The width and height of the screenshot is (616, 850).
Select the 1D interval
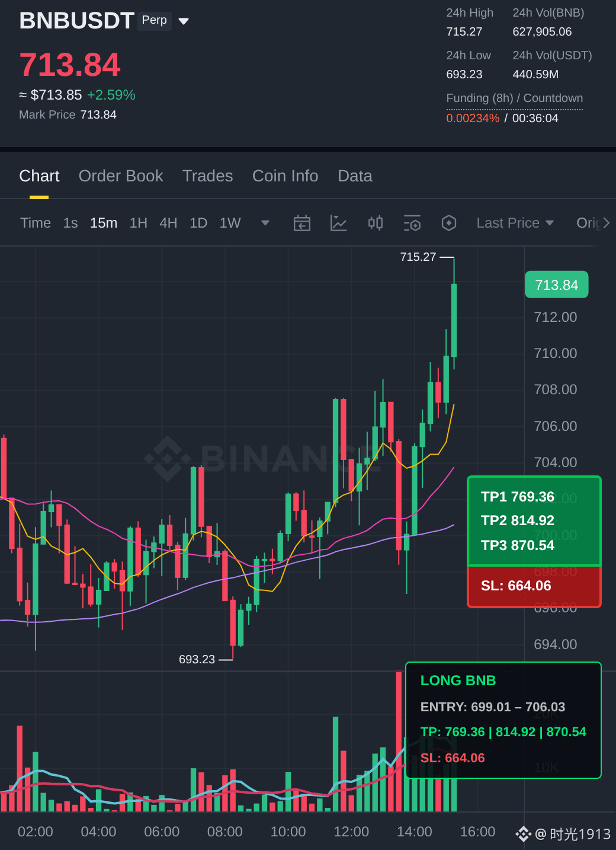[198, 223]
